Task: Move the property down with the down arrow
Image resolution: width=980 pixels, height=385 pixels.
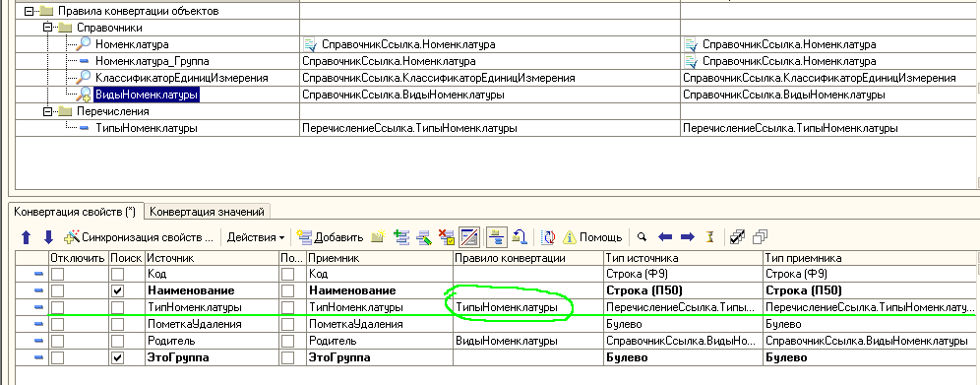Action: click(x=49, y=237)
